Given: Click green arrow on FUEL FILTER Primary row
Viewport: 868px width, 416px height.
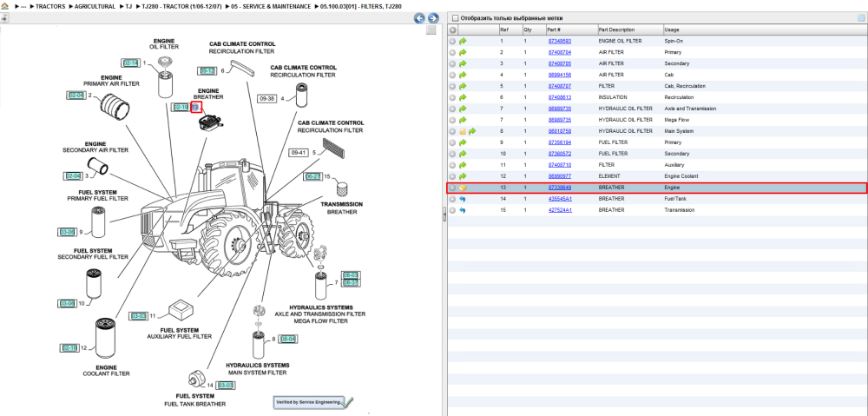Looking at the screenshot, I should [x=463, y=142].
